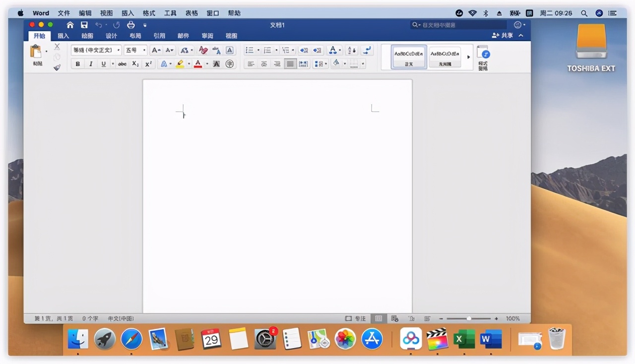Click the Save icon in the title bar
This screenshot has width=635, height=364.
click(84, 25)
